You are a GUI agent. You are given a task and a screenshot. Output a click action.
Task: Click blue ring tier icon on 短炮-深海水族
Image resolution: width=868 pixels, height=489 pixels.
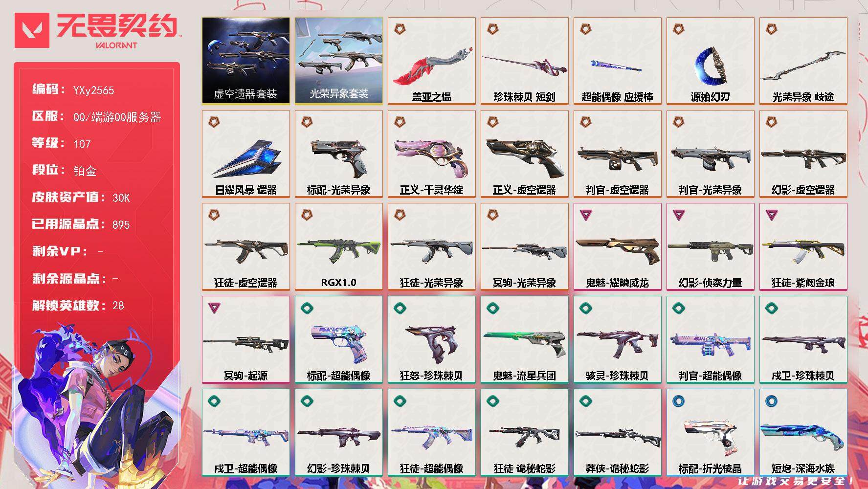click(x=771, y=401)
